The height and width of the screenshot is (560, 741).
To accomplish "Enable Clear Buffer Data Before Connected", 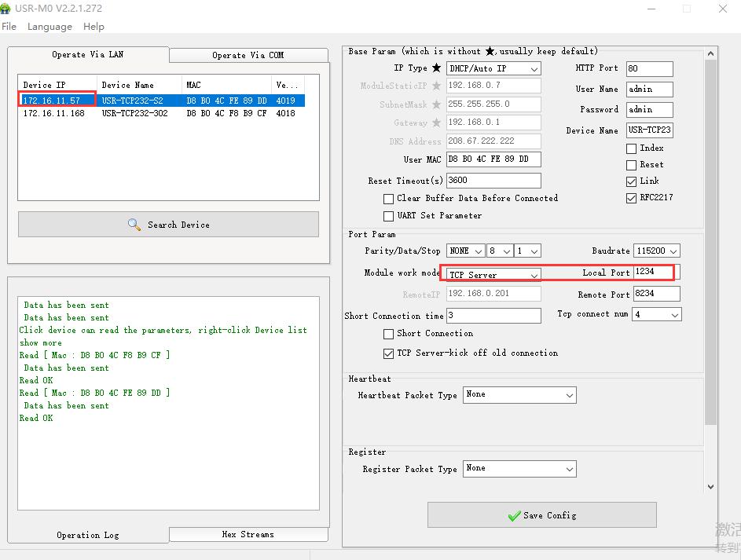I will coord(388,199).
